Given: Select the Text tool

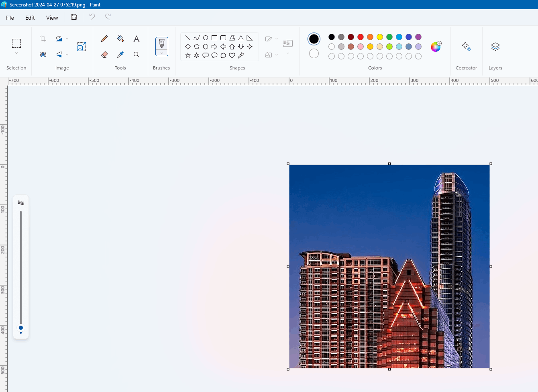Looking at the screenshot, I should coord(136,39).
